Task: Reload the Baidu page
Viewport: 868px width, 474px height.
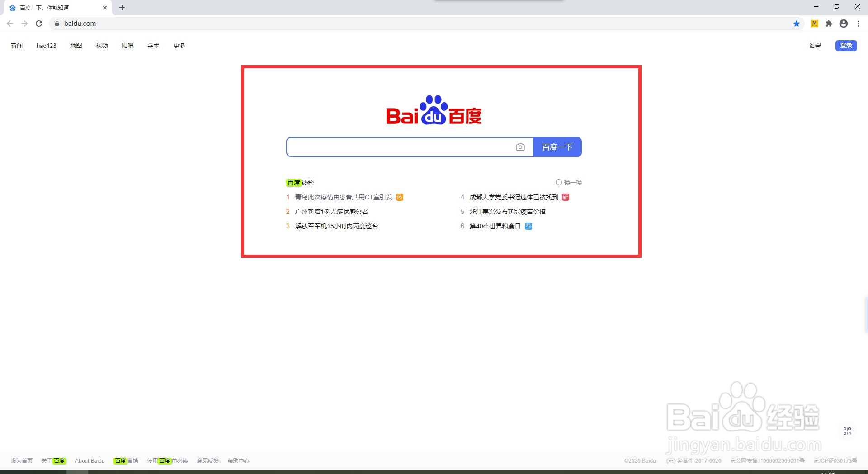Action: (x=39, y=24)
